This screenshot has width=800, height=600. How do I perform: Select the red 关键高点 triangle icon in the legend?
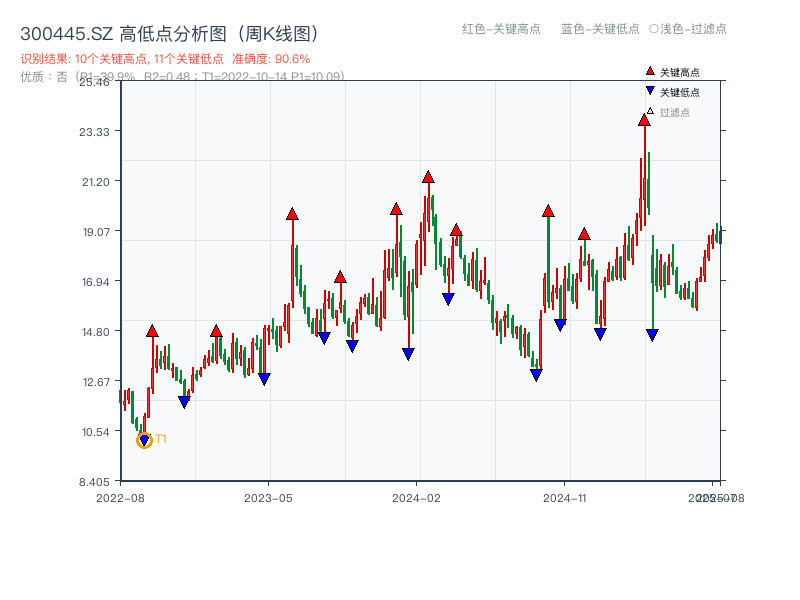(649, 71)
